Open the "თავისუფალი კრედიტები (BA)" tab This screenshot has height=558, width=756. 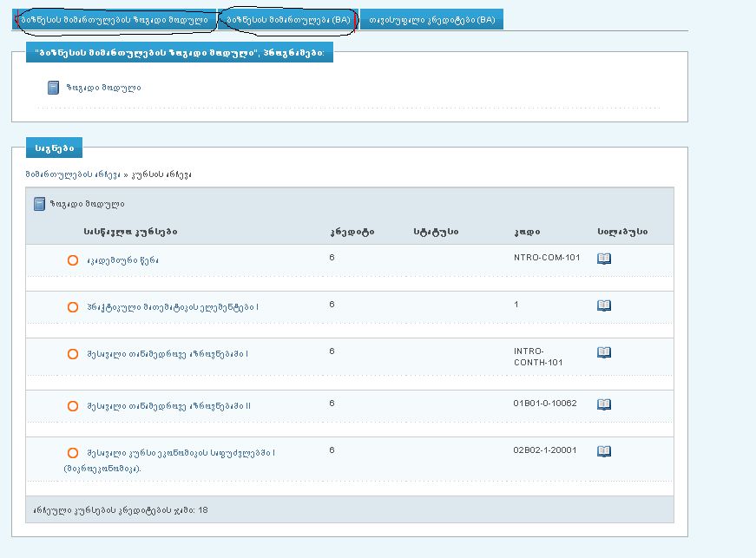tap(431, 20)
